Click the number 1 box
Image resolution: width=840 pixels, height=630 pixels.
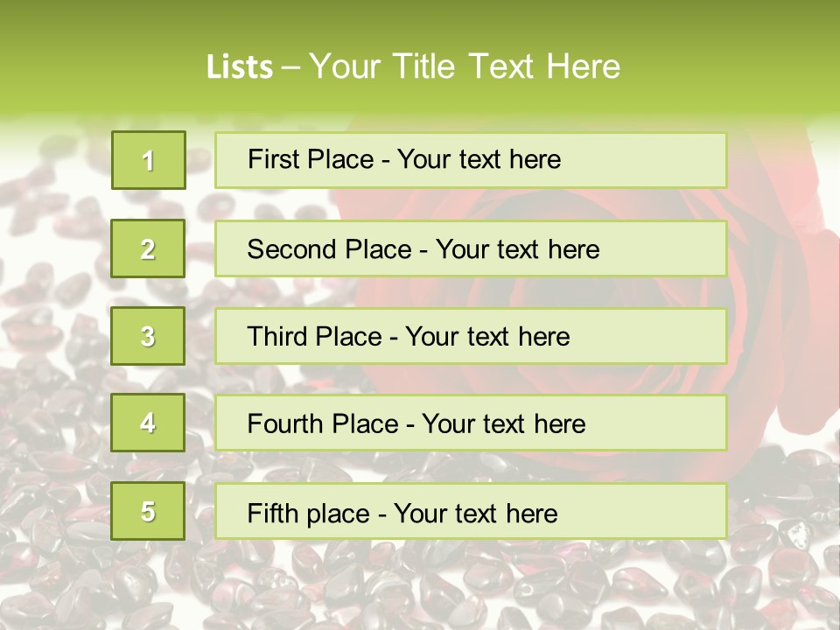coord(148,160)
